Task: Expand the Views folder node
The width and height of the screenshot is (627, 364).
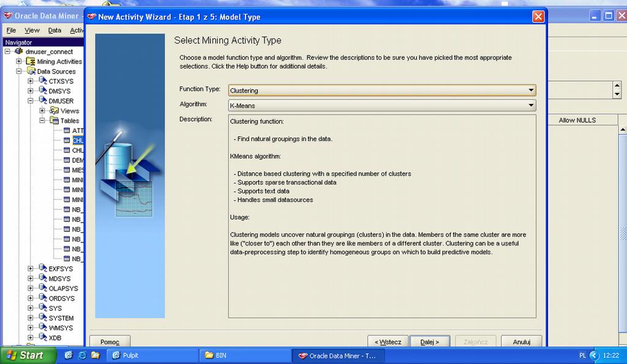Action: coord(42,111)
